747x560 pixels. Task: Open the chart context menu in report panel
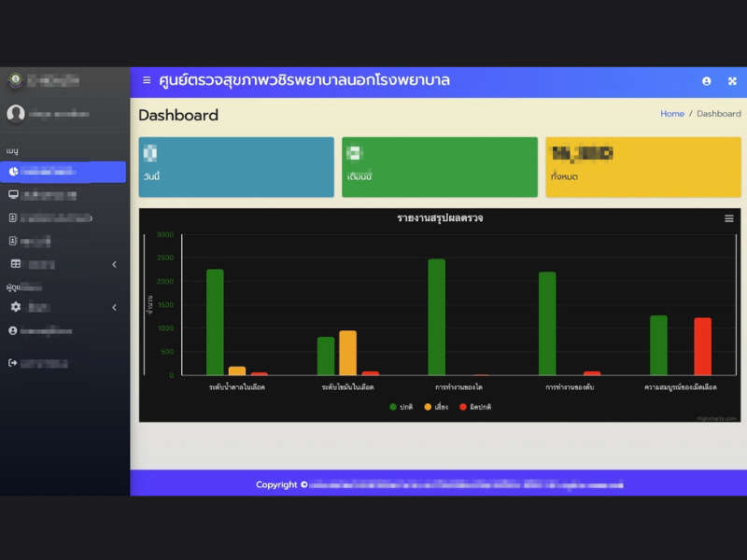click(728, 218)
